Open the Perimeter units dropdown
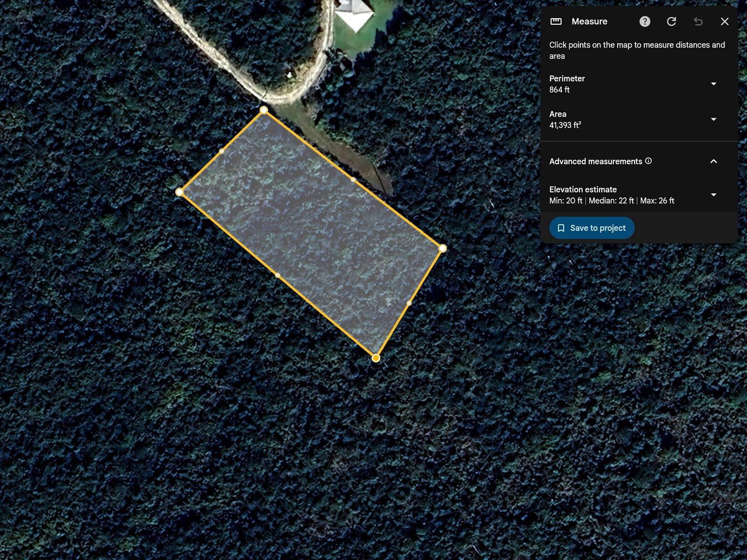 click(x=713, y=84)
